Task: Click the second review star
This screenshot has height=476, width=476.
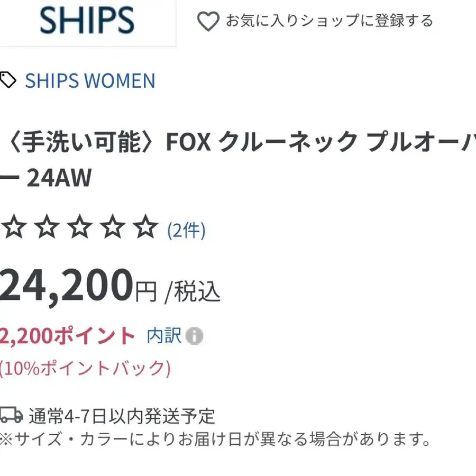Action: point(47,228)
